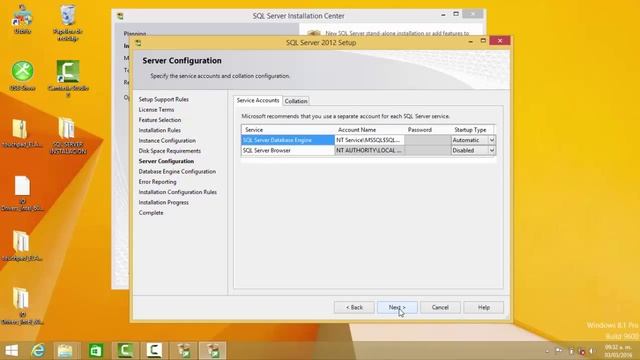Click the Next button
The height and width of the screenshot is (360, 640).
397,307
